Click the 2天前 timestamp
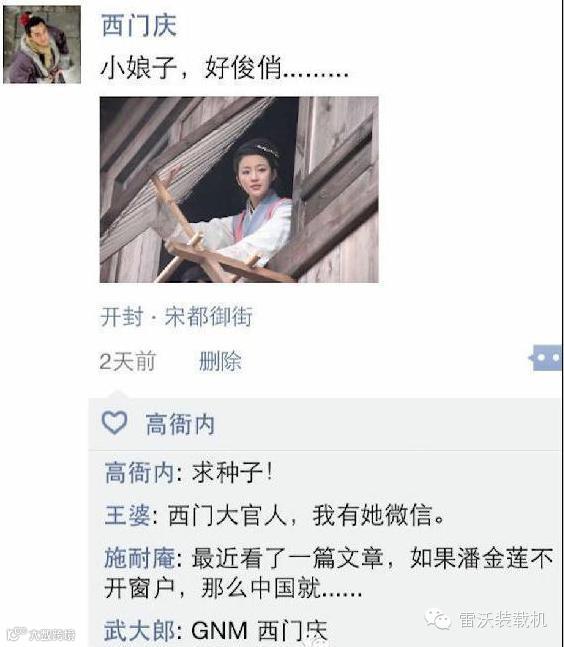The width and height of the screenshot is (564, 647). click(x=127, y=361)
